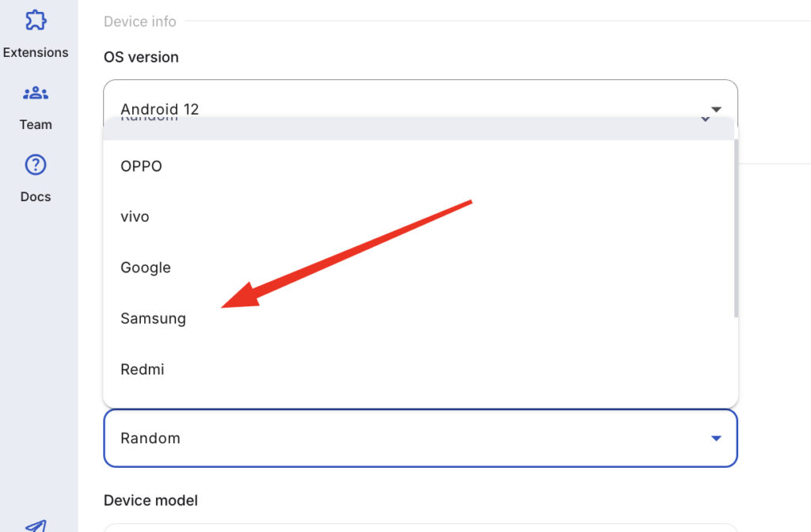811x532 pixels.
Task: Go to the Team text label
Action: [x=36, y=124]
